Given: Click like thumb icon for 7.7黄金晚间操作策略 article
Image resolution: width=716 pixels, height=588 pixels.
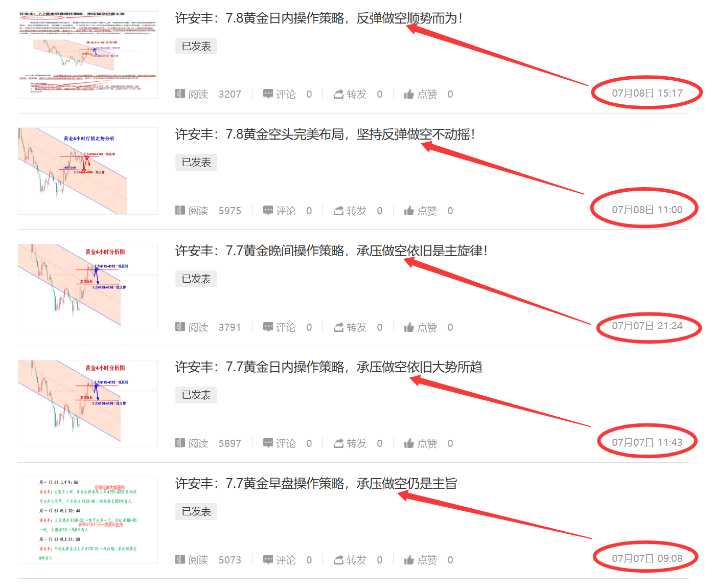Looking at the screenshot, I should pyautogui.click(x=409, y=327).
